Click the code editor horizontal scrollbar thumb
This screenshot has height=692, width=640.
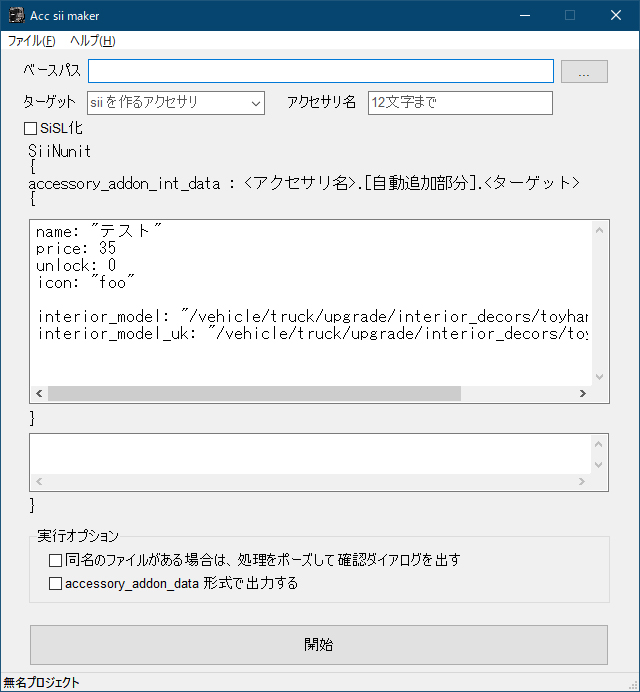255,393
